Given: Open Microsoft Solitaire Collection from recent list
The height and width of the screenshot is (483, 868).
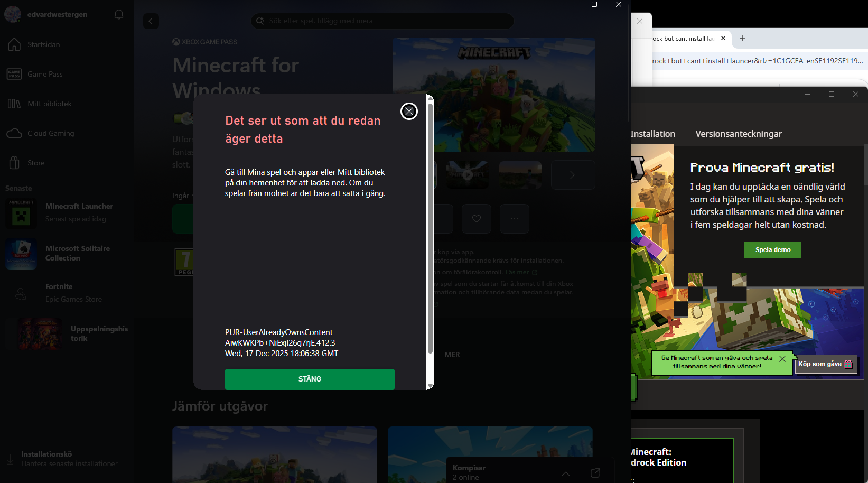Looking at the screenshot, I should tap(67, 254).
